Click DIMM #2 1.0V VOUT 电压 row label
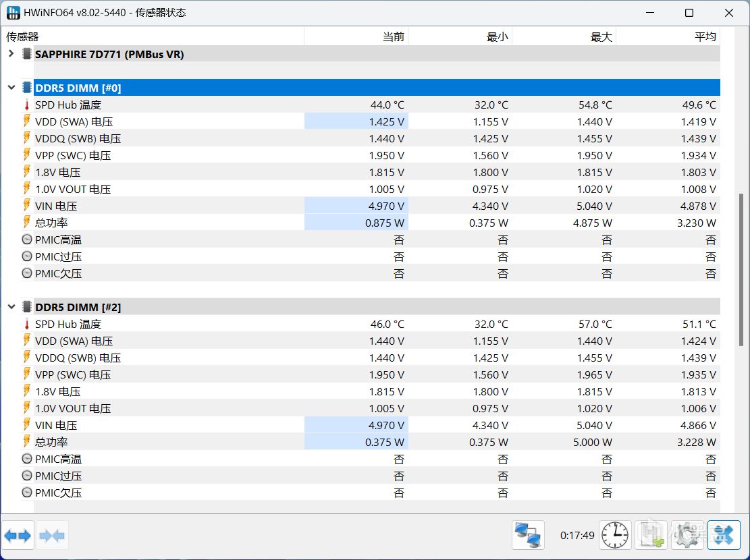Image resolution: width=750 pixels, height=560 pixels. pyautogui.click(x=73, y=408)
